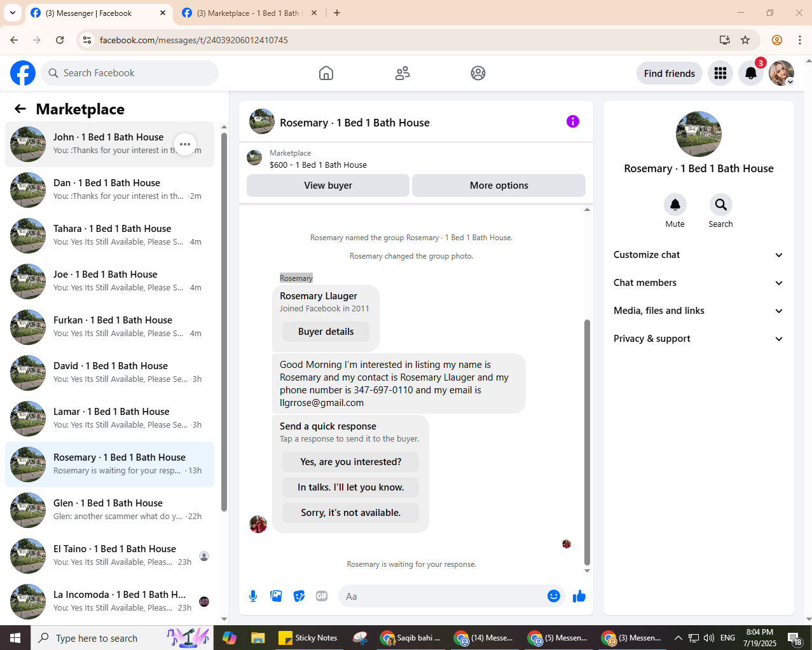Click the Find friends button
The height and width of the screenshot is (650, 812).
(670, 73)
